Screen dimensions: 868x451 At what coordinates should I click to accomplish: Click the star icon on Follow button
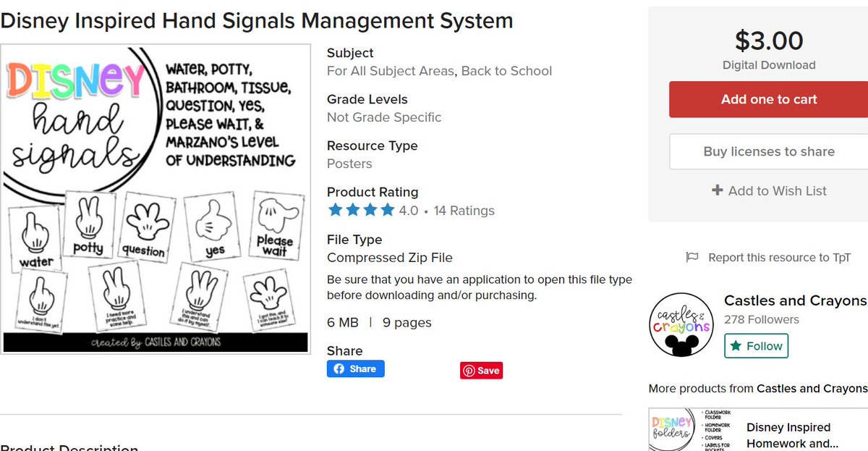click(x=736, y=346)
